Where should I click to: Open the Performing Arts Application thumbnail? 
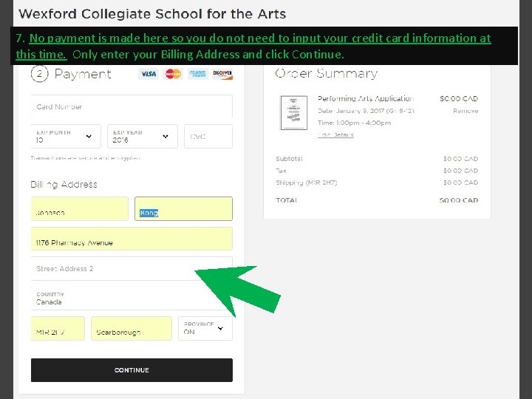pos(294,113)
